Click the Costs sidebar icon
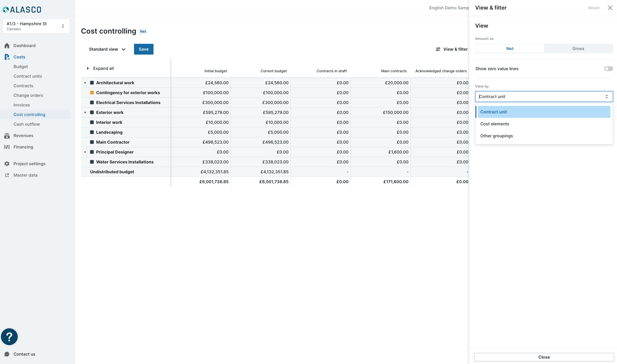Viewport: 617px width, 364px height. [7, 57]
